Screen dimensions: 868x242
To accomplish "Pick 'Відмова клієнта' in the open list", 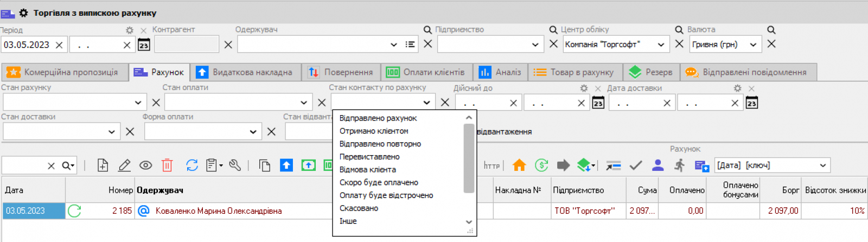I will [x=367, y=170].
